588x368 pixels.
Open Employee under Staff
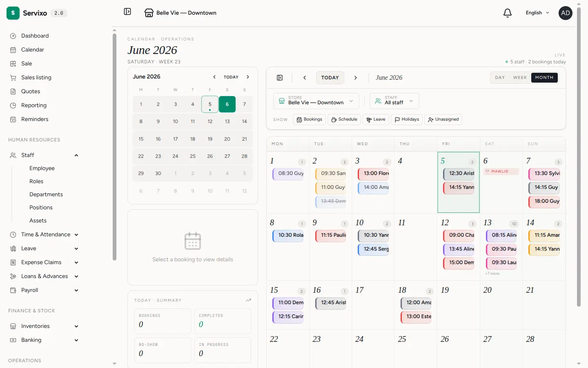coord(42,168)
